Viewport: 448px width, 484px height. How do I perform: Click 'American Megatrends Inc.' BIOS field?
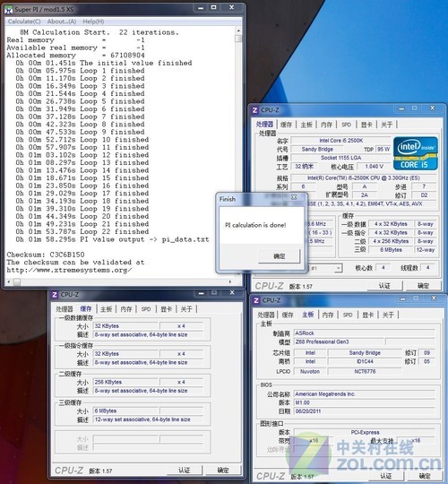[365, 394]
